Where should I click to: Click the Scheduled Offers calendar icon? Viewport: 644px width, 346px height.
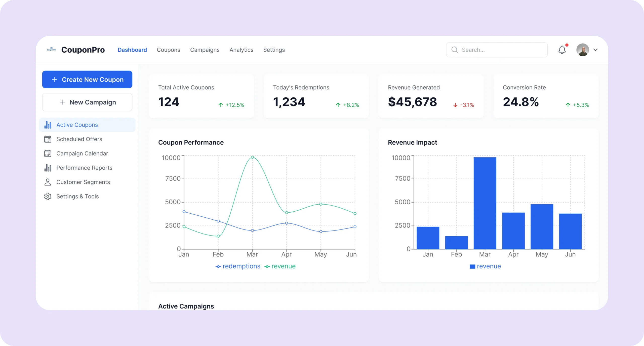[x=48, y=139]
